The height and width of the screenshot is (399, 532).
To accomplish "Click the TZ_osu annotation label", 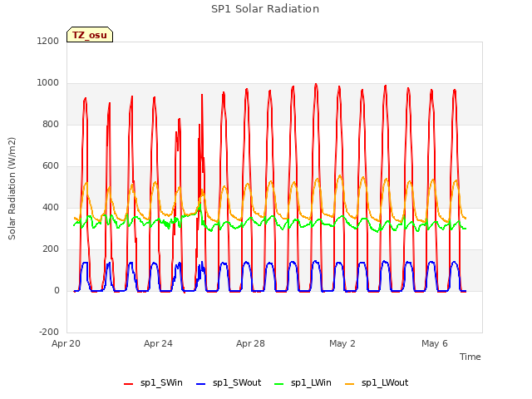I will tap(90, 35).
